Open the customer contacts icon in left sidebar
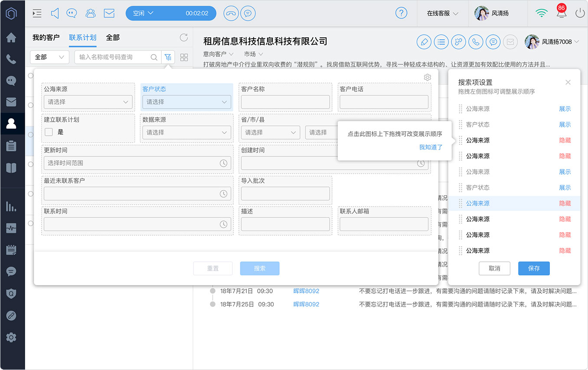 coord(12,124)
